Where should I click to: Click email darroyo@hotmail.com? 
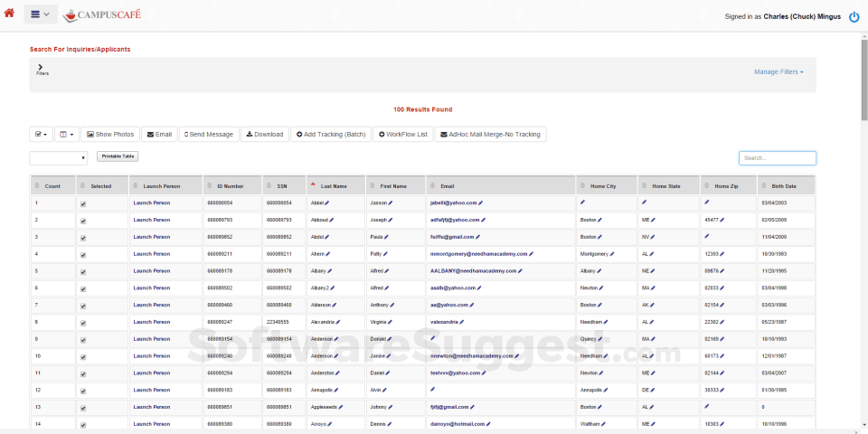458,424
